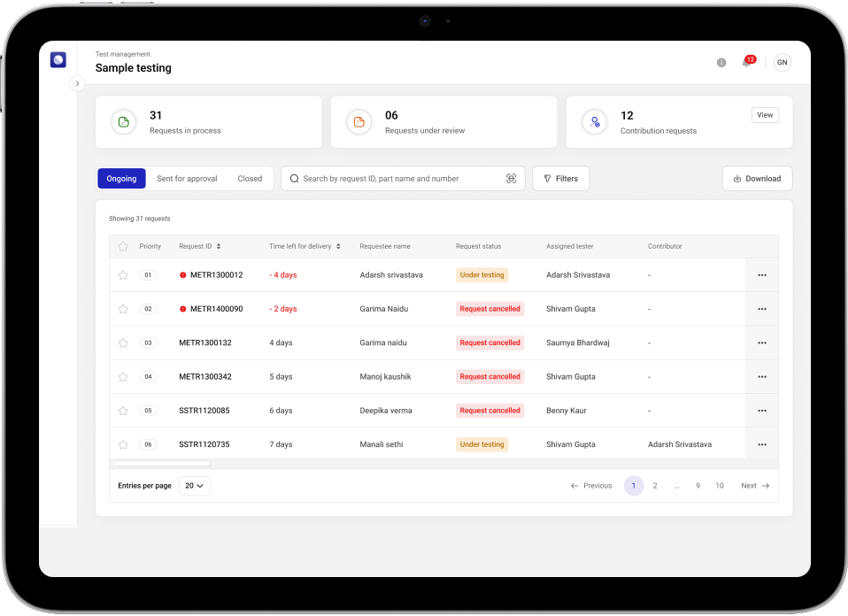Select the Closed tab

pyautogui.click(x=250, y=179)
